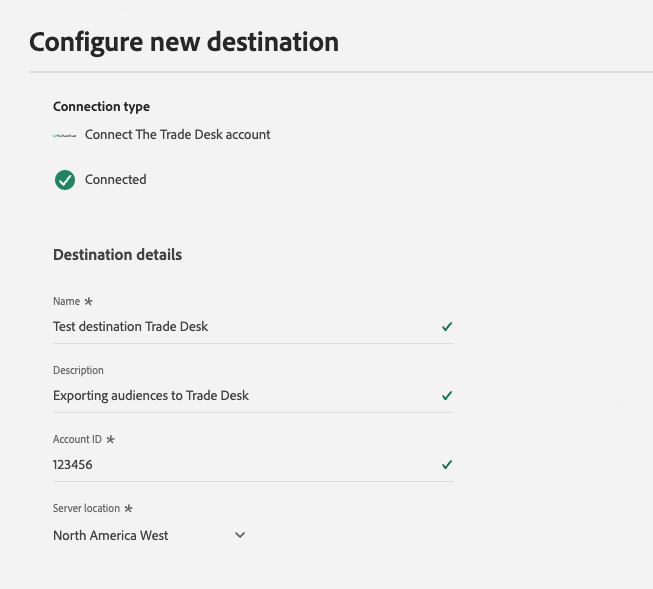Viewport: 653px width, 589px height.
Task: Click the asterisk next to Name label
Action: pos(88,301)
